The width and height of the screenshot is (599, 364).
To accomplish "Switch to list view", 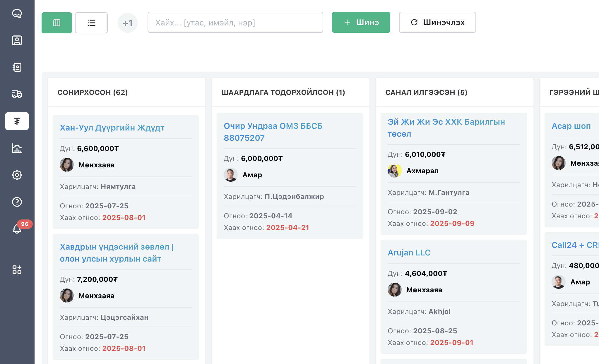I will 91,23.
